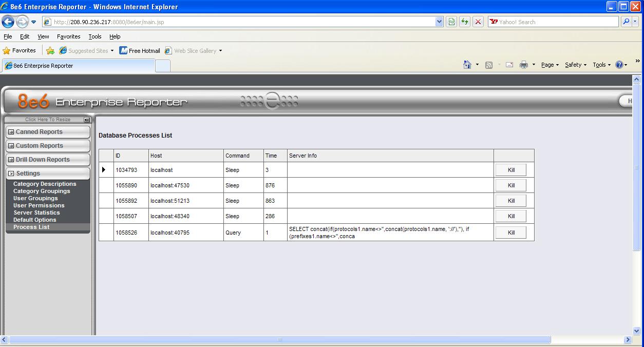Open the Safety dropdown menu

(x=576, y=65)
